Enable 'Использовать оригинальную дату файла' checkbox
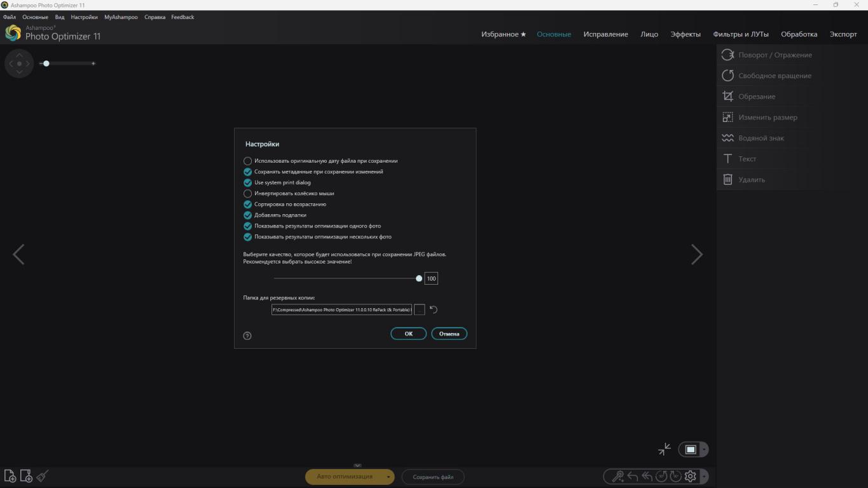This screenshot has width=868, height=488. pyautogui.click(x=248, y=161)
